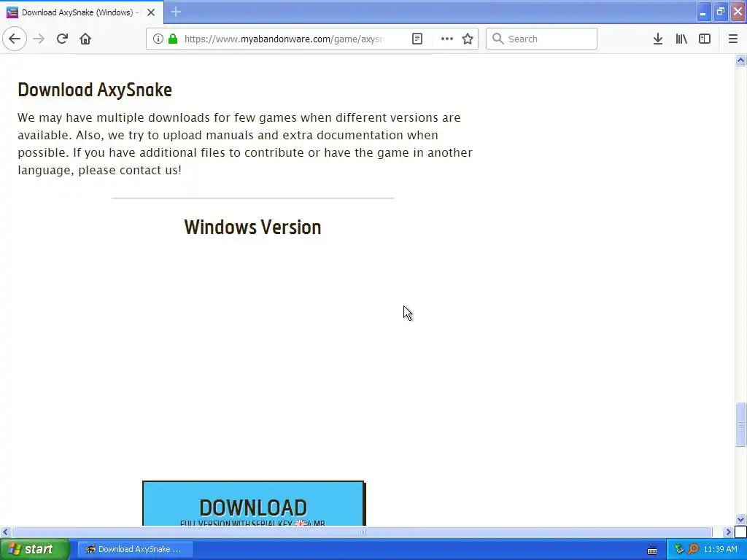Viewport: 747px width, 560px height.
Task: Restore down the Firefox window
Action: pyautogui.click(x=720, y=12)
